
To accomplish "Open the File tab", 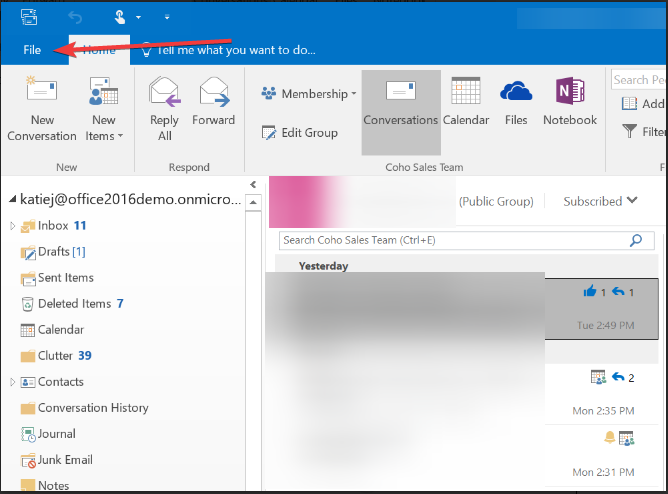I will 32,50.
